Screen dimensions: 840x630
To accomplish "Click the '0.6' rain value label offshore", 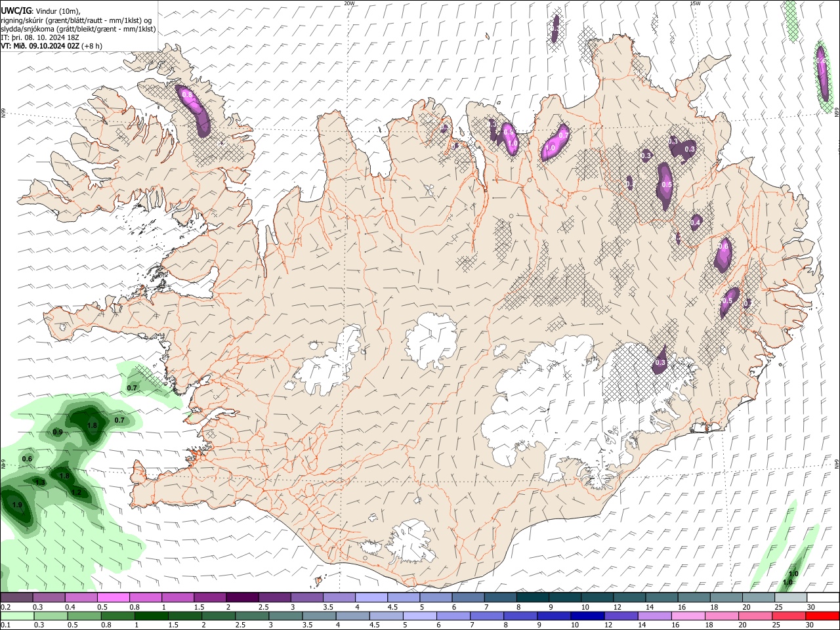I will click(27, 459).
